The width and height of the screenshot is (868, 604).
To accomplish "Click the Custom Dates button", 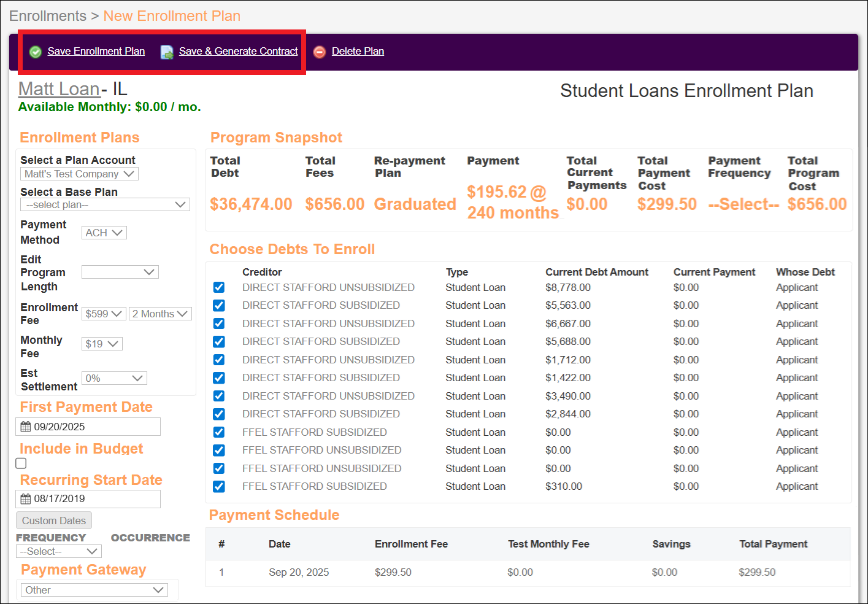I will [x=54, y=521].
